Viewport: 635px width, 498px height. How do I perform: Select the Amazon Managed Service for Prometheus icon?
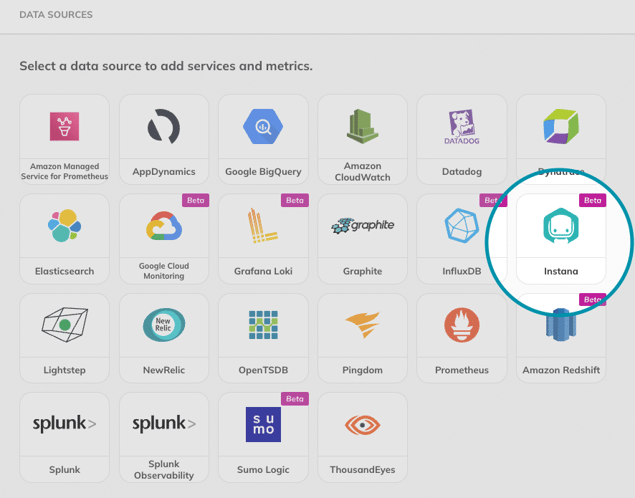(64, 126)
